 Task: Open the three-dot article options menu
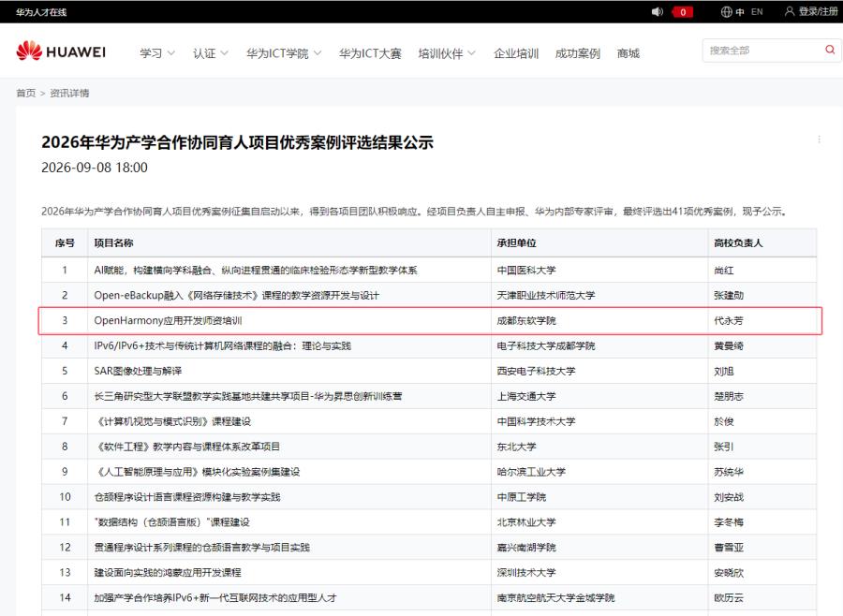point(819,139)
